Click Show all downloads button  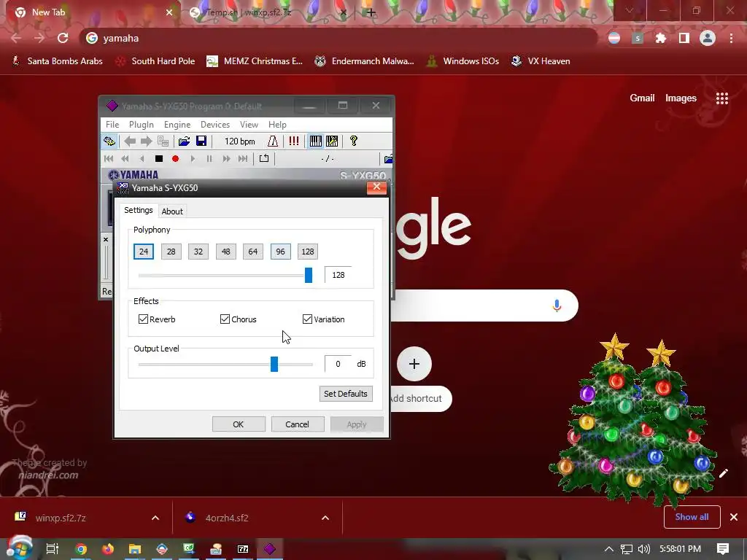coord(692,517)
